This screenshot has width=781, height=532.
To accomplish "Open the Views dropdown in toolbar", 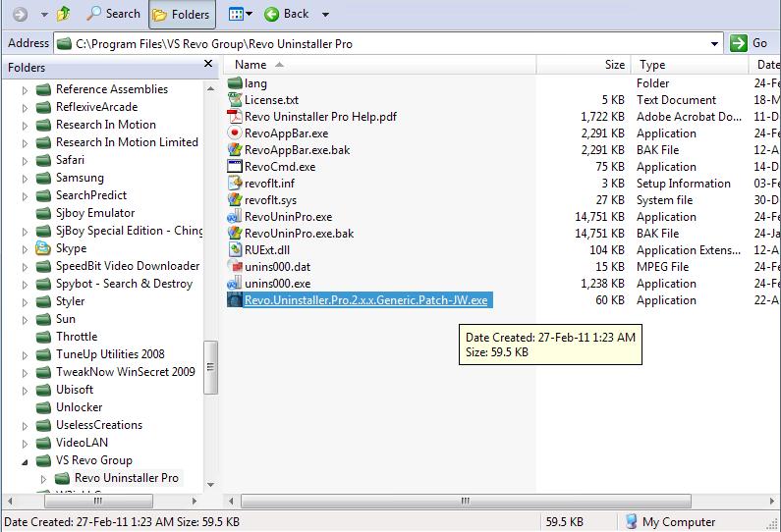I will (x=240, y=14).
